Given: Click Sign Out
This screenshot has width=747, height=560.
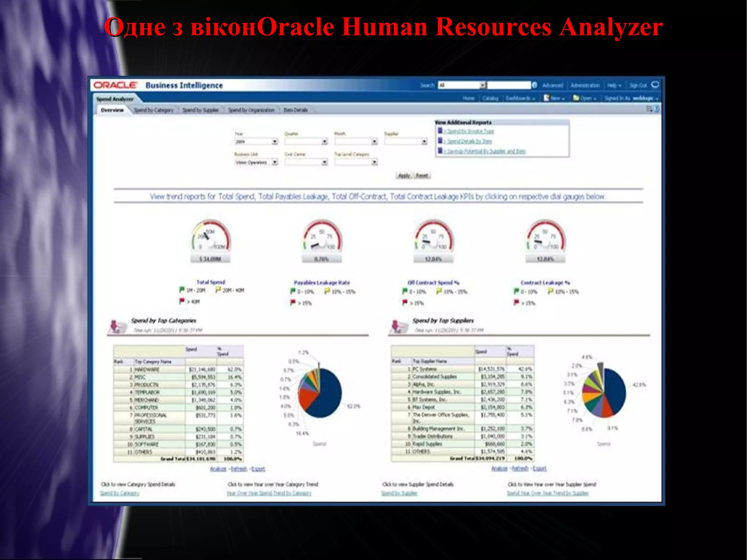Looking at the screenshot, I should click(x=638, y=85).
